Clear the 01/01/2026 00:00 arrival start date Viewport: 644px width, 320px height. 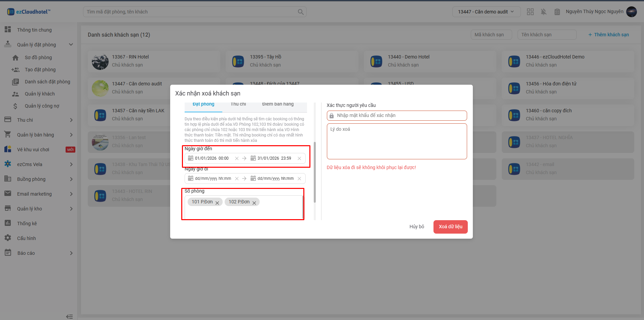point(237,158)
